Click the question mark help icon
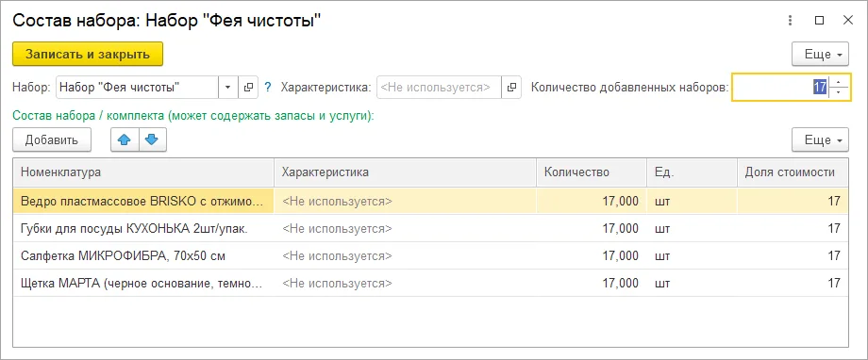This screenshot has width=868, height=360. tap(268, 88)
